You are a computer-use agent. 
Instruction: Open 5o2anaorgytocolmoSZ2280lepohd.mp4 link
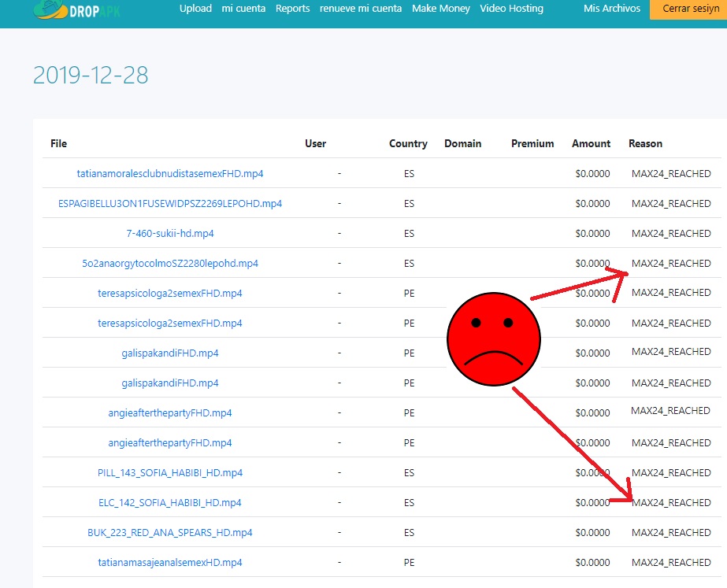click(170, 264)
